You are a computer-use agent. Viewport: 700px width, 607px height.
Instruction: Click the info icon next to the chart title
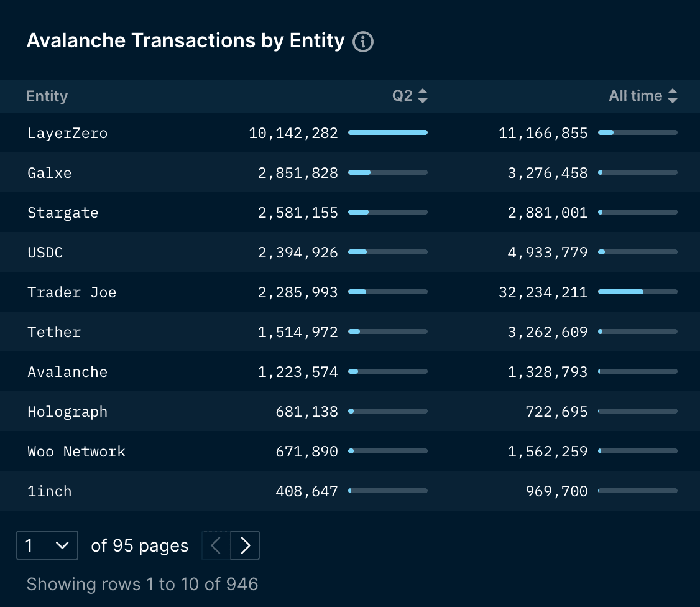pyautogui.click(x=363, y=42)
